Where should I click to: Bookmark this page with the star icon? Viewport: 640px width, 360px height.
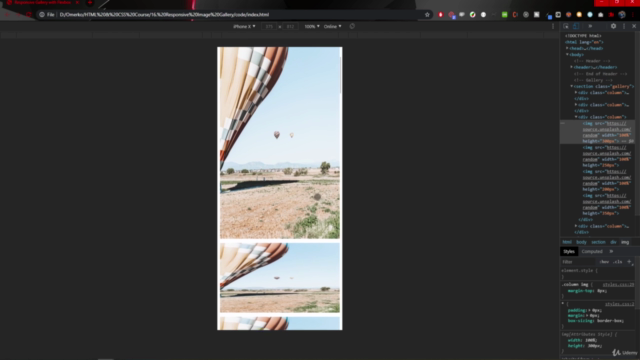(x=427, y=15)
